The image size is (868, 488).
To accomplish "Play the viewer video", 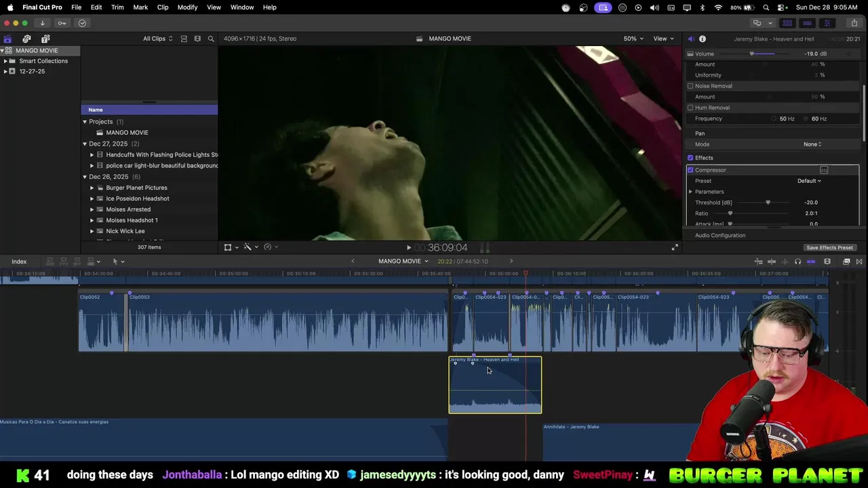I will [408, 248].
